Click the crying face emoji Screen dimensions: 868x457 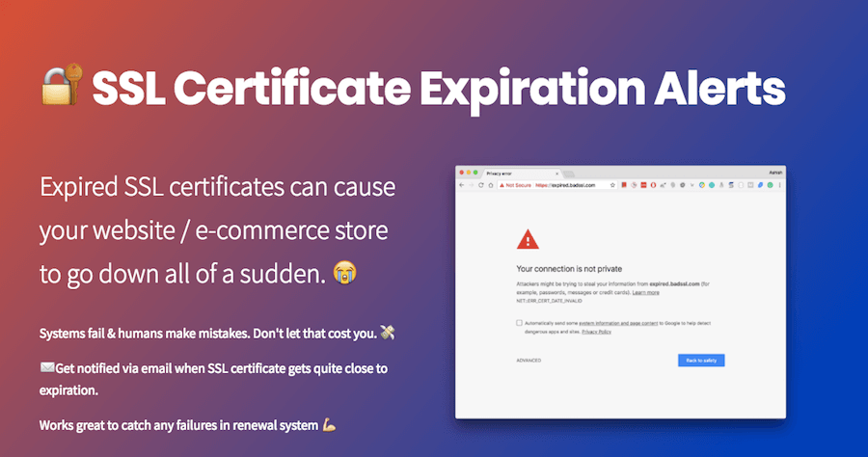(x=344, y=273)
